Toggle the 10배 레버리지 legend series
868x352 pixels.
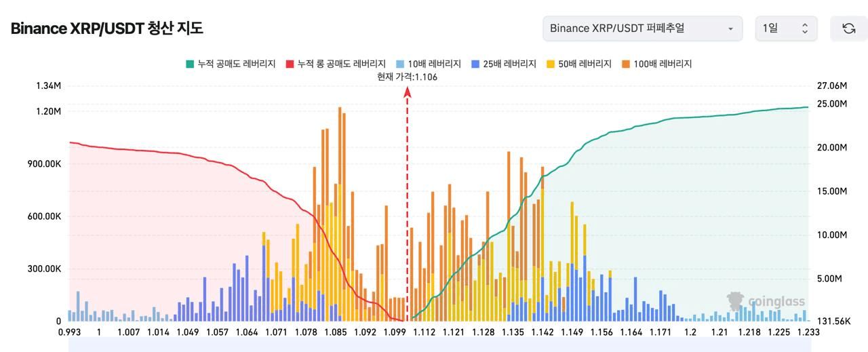coord(428,64)
